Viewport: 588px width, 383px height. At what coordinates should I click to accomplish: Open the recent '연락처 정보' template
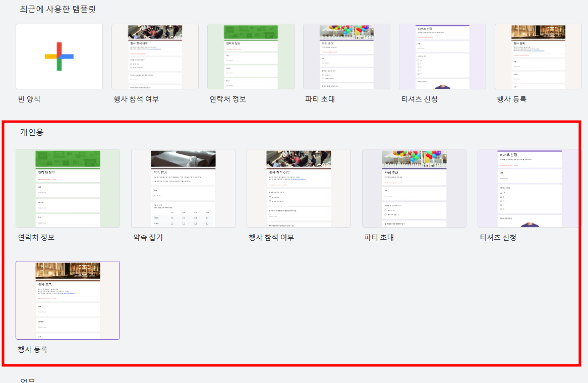coord(251,56)
